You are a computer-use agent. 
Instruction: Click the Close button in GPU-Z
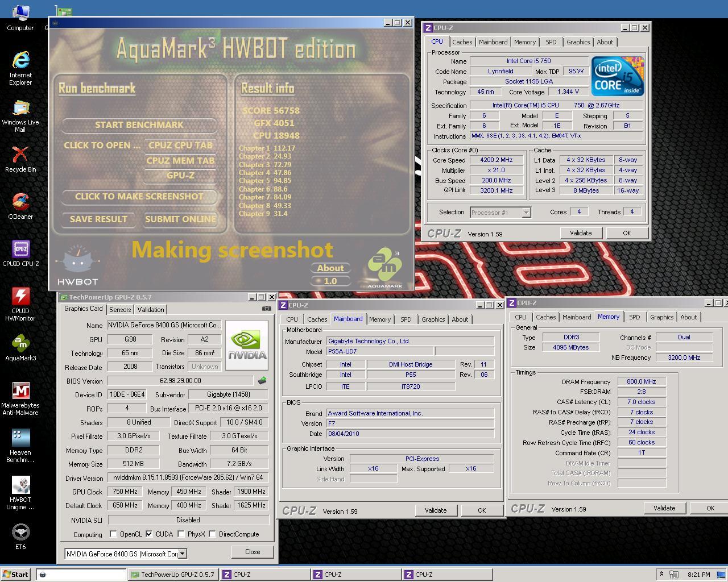click(x=253, y=552)
